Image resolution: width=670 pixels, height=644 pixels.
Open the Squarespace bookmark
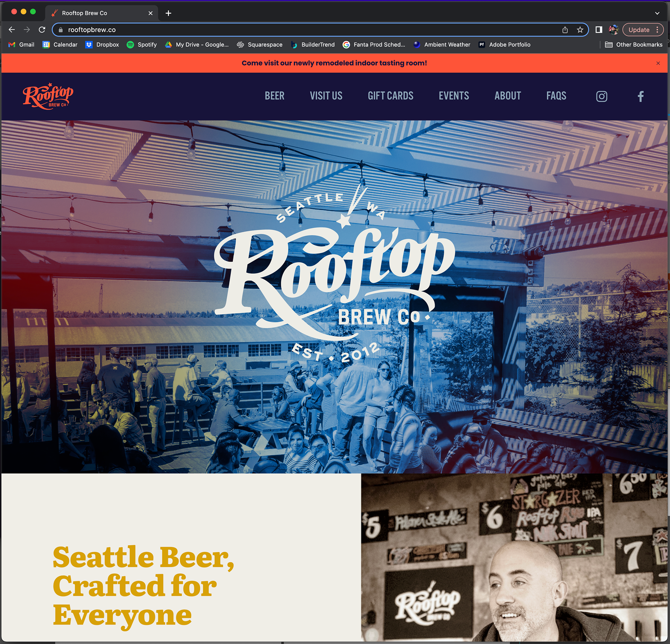coord(260,45)
